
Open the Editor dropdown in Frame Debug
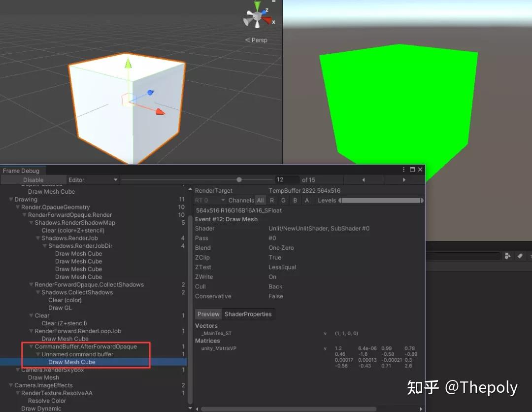[94, 179]
